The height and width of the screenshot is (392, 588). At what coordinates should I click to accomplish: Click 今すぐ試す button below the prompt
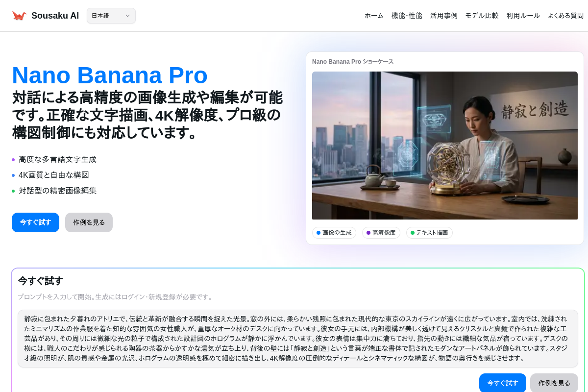503,383
